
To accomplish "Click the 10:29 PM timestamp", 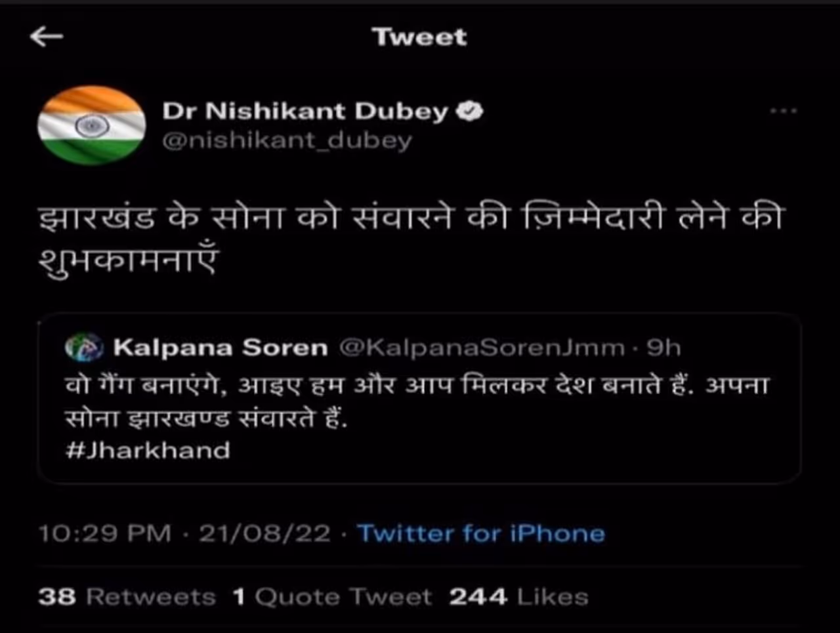I will pos(105,533).
